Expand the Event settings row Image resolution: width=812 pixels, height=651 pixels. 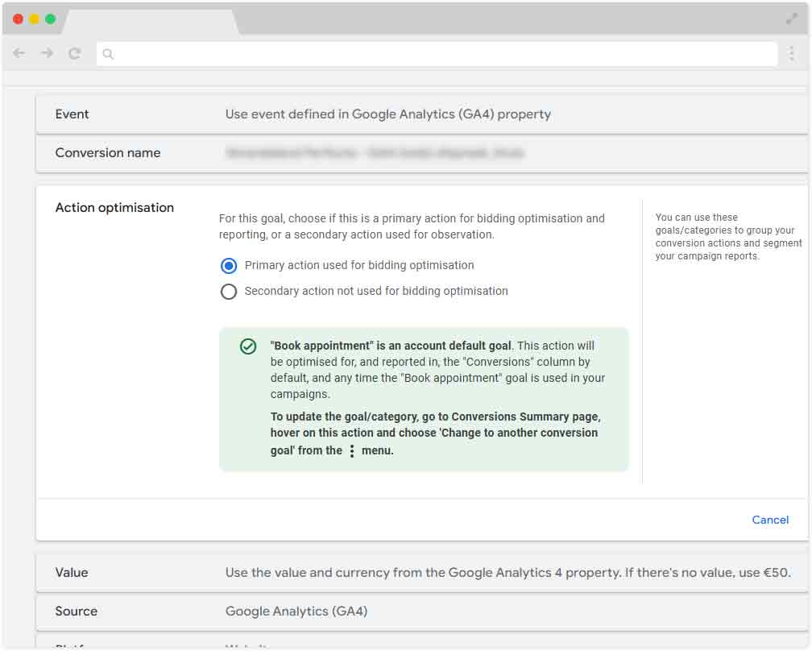point(422,114)
